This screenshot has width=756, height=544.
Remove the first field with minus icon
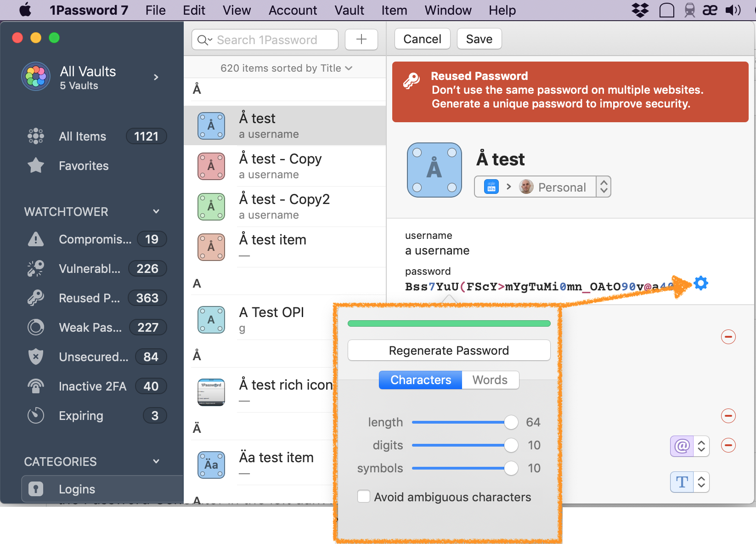[x=728, y=337]
